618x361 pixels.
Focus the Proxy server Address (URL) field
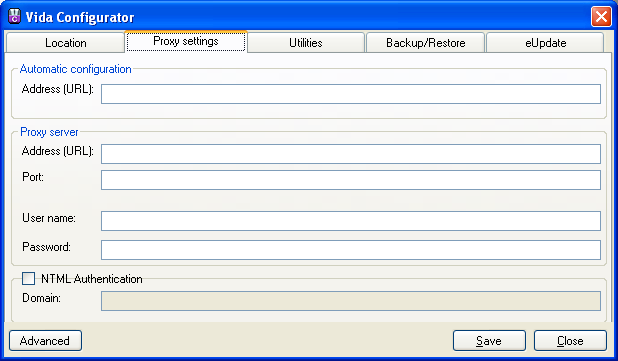[351, 154]
